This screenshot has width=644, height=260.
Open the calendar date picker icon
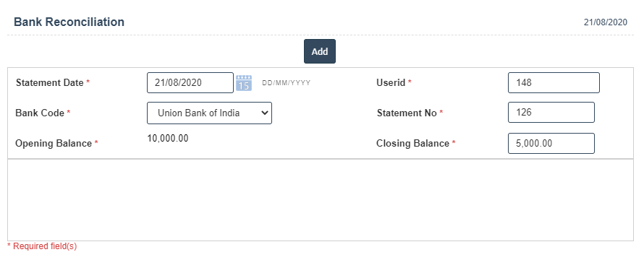(x=244, y=83)
